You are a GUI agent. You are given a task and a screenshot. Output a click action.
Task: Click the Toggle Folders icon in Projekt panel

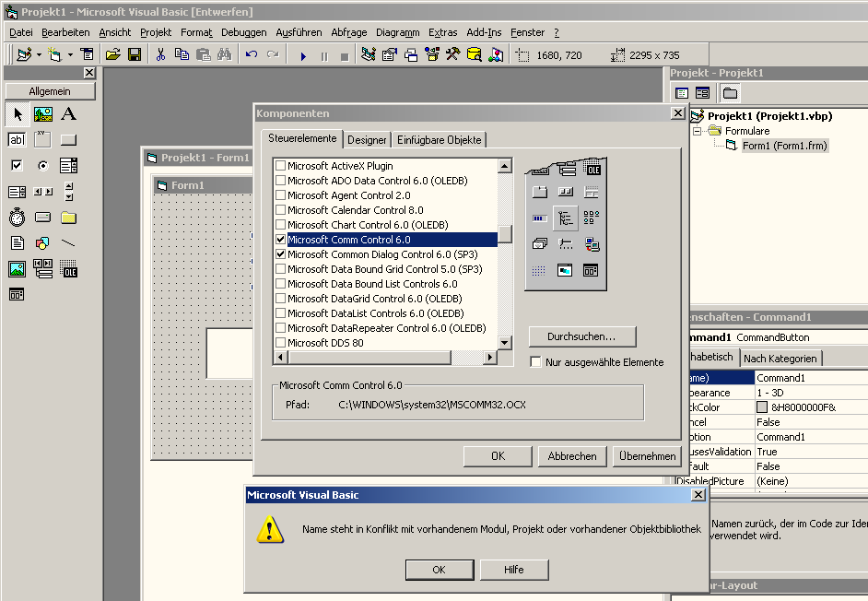point(730,93)
